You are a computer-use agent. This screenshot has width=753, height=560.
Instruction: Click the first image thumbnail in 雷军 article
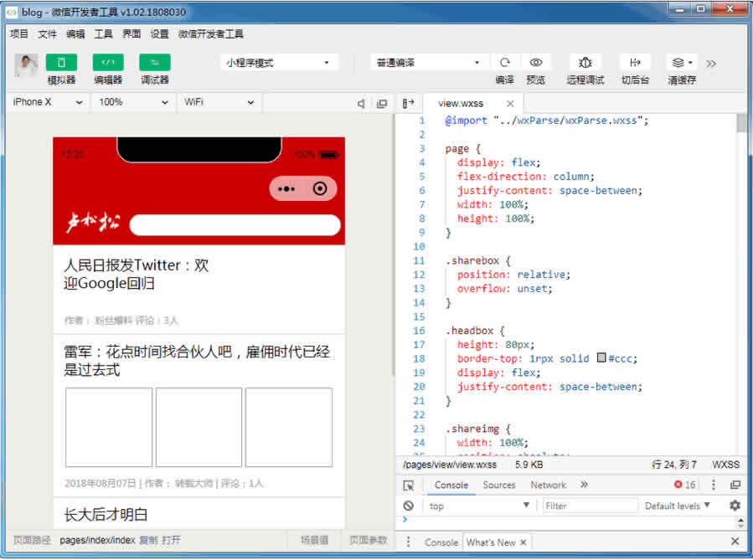109,427
